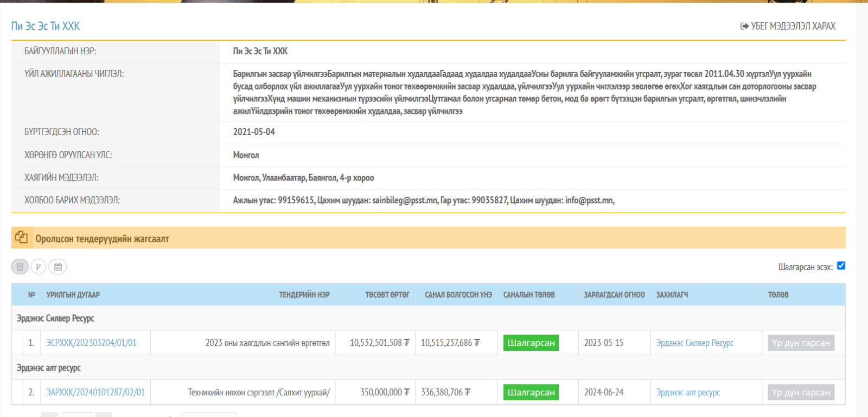Click the announced date 2023-05-15

(604, 343)
